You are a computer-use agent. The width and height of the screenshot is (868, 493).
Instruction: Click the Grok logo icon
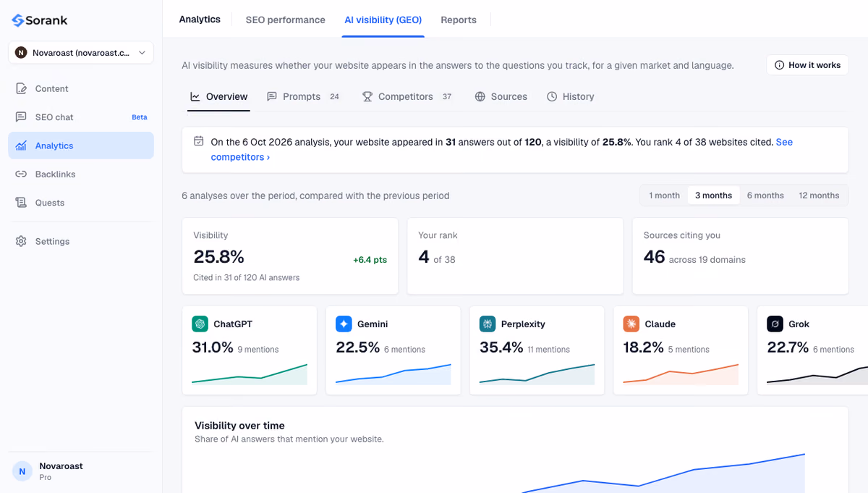[x=775, y=324]
